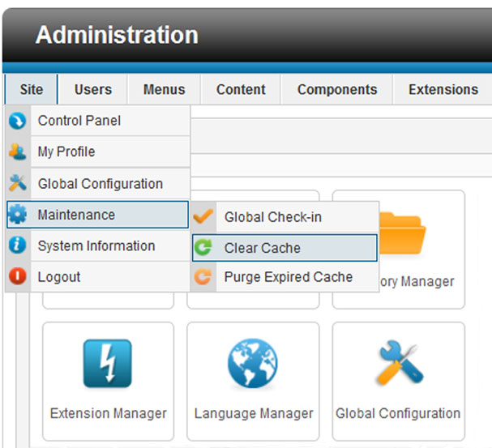Click the Maintenance gear icon
492x448 pixels.
pos(18,214)
